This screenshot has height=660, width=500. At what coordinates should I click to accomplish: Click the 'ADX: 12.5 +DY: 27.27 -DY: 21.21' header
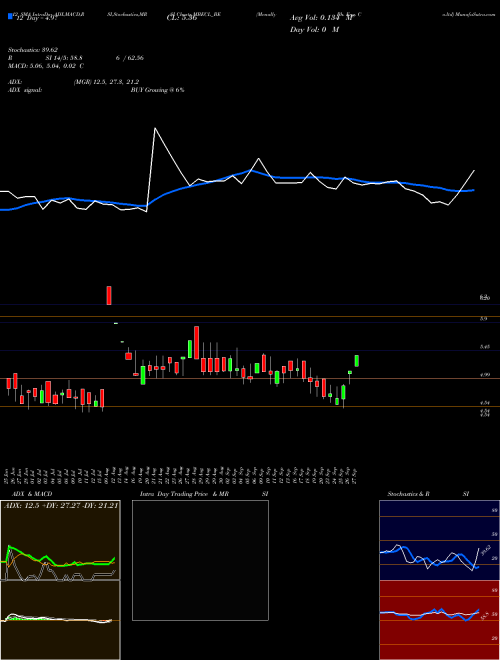[61, 505]
